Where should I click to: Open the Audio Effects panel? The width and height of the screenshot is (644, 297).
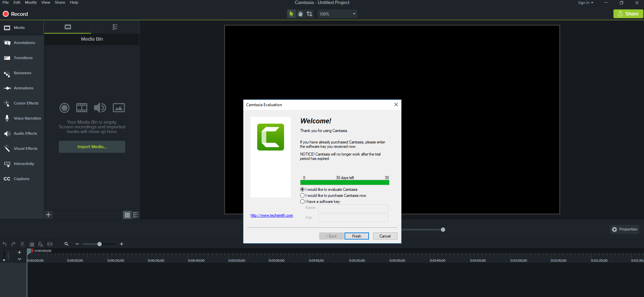[x=22, y=133]
